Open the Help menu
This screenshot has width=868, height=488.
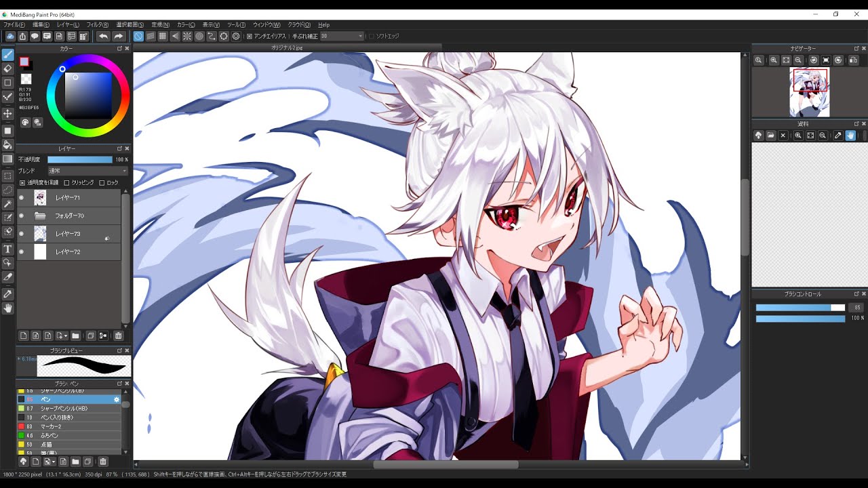coord(323,24)
